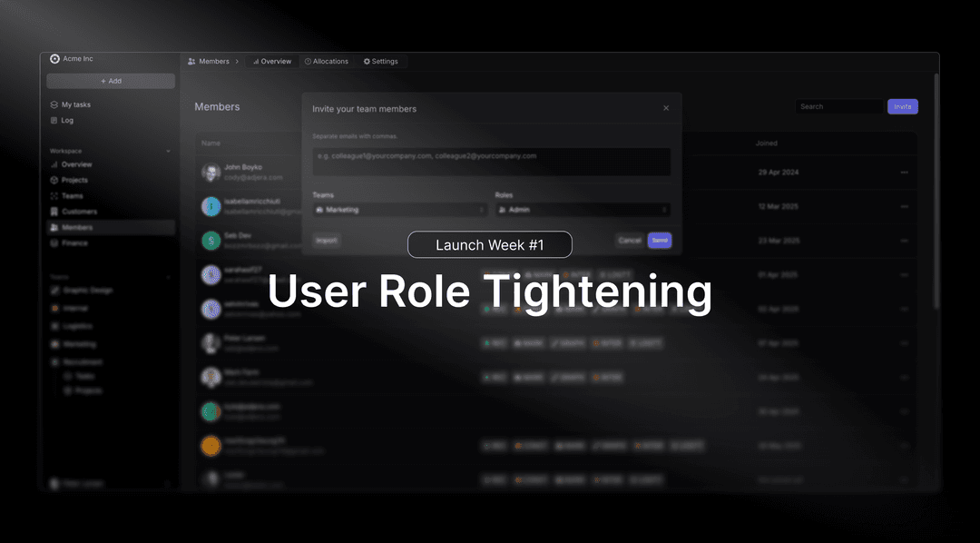Collapse the Workspace section in sidebar
Viewport: 980px width, 543px height.
pos(169,151)
